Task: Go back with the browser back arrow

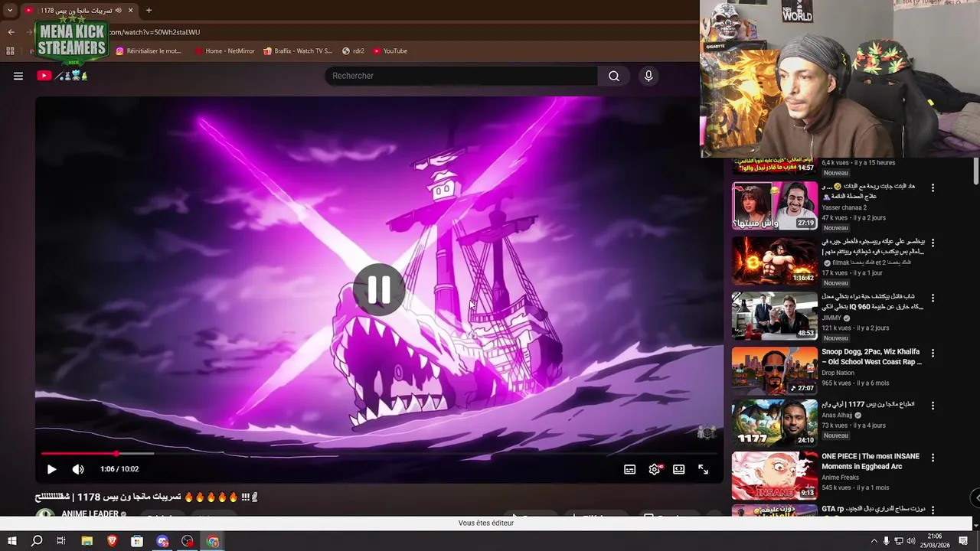Action: pyautogui.click(x=11, y=32)
